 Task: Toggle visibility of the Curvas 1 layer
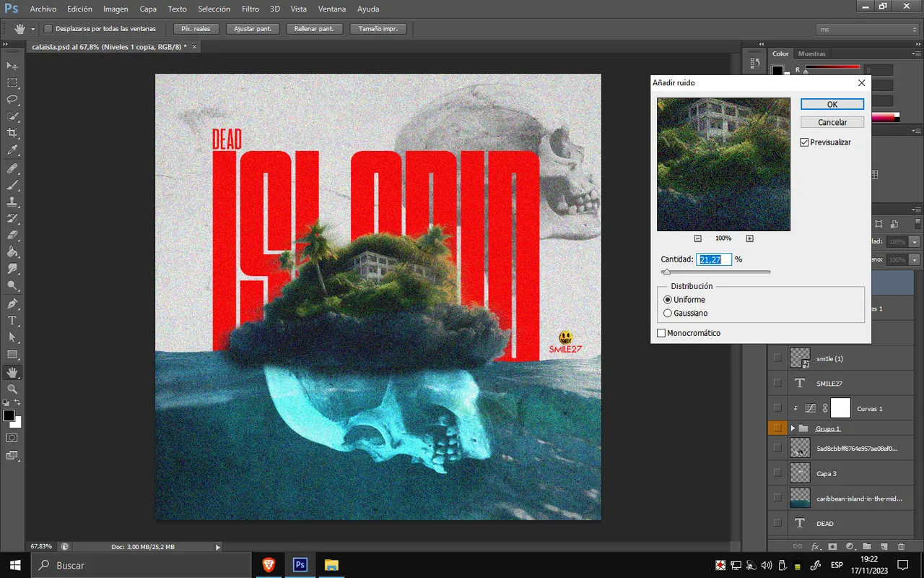[x=777, y=408]
